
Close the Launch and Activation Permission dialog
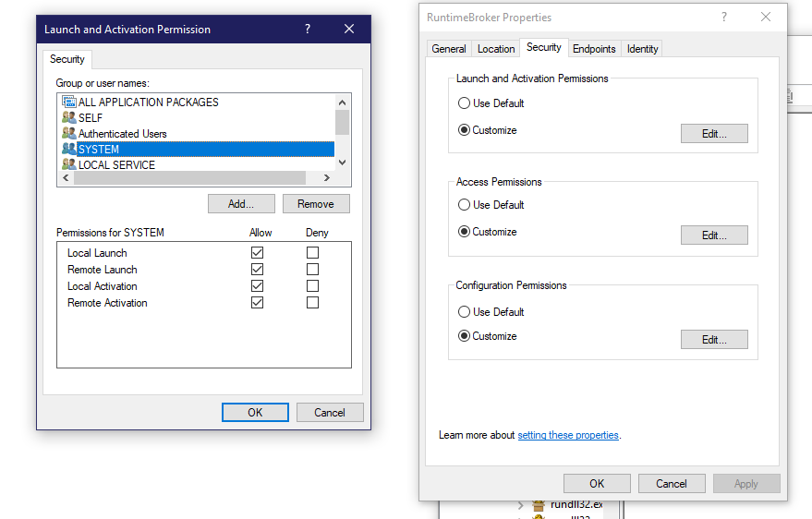pos(349,29)
